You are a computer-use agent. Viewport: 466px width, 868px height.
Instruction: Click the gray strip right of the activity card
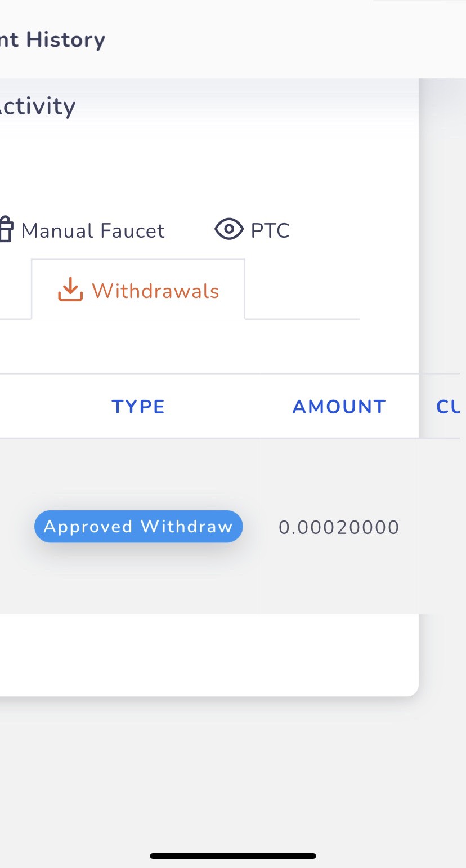[442, 225]
